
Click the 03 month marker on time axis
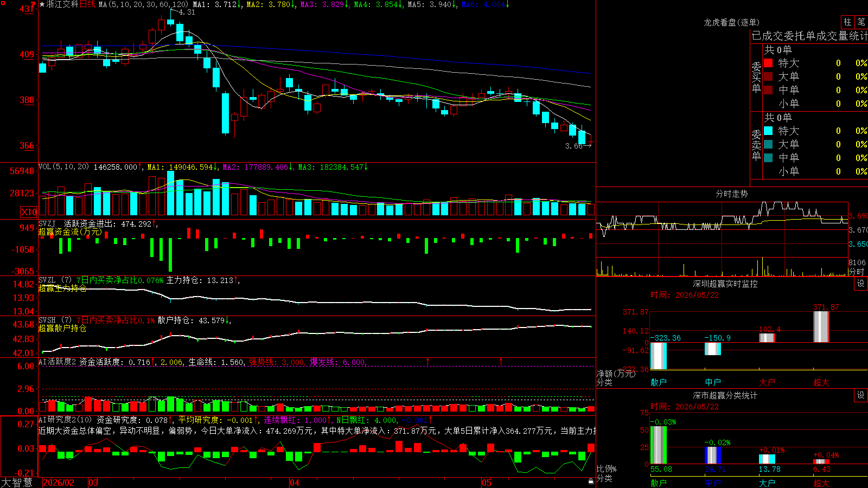pyautogui.click(x=93, y=483)
